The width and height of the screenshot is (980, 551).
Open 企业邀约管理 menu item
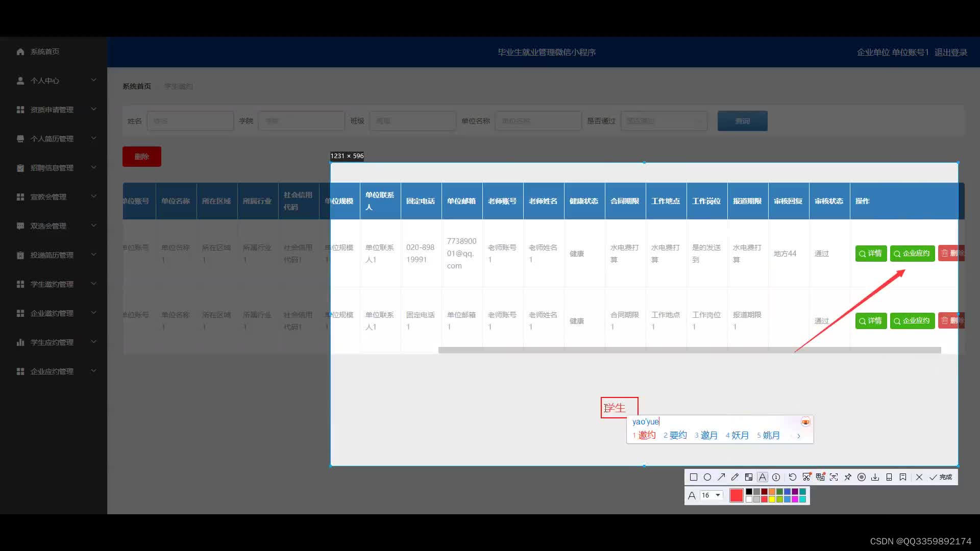pyautogui.click(x=53, y=313)
